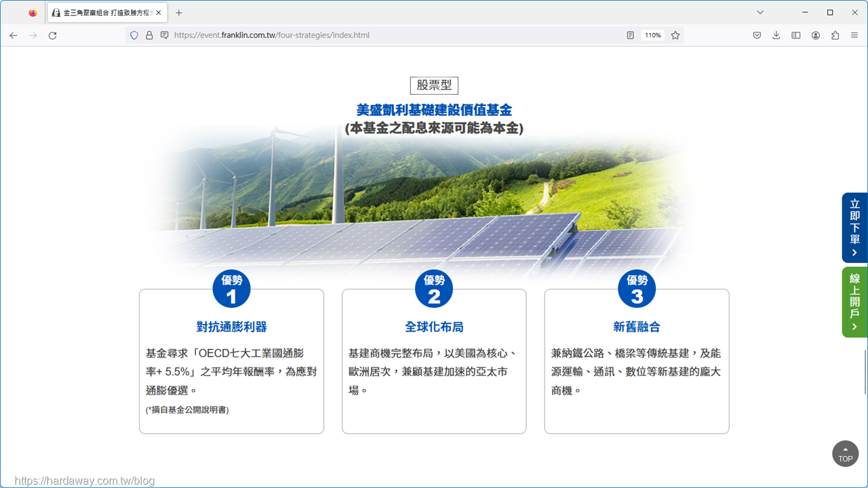Image resolution: width=868 pixels, height=488 pixels.
Task: Open the tracking protection shield icon
Action: pyautogui.click(x=134, y=35)
